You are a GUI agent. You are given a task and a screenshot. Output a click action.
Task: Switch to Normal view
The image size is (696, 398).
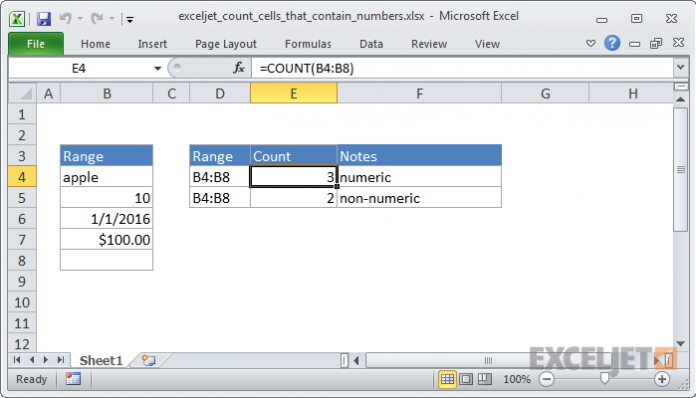tap(447, 379)
